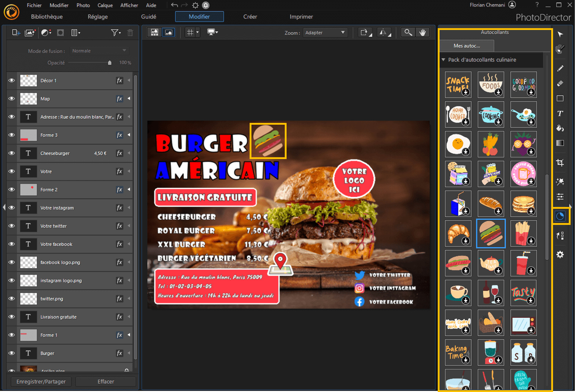
Task: Open fx effects for Décor 1 layer
Action: 119,80
